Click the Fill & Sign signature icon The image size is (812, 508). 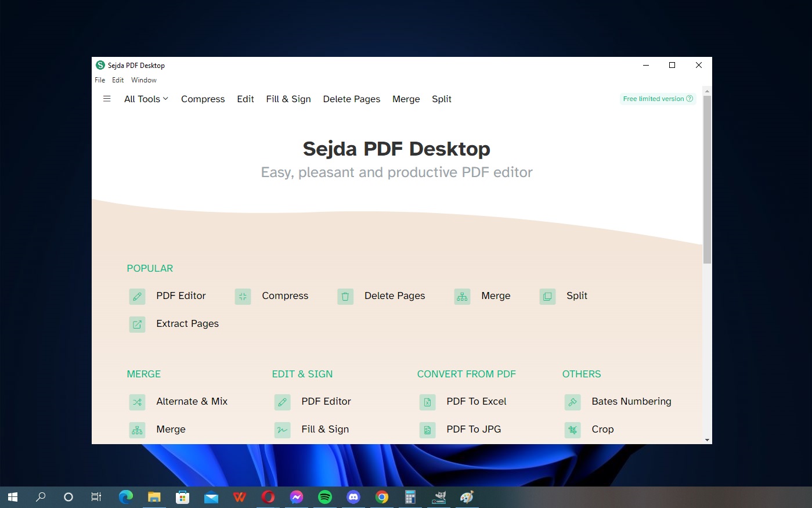pos(282,430)
